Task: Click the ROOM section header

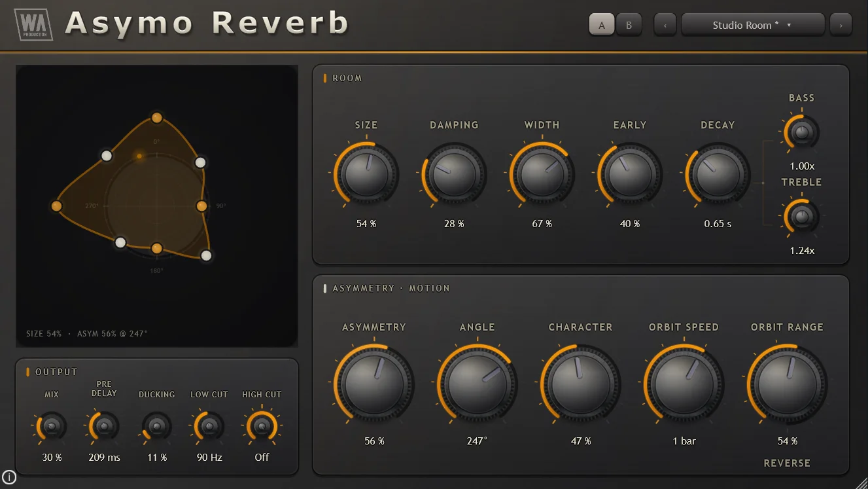Action: pyautogui.click(x=347, y=79)
